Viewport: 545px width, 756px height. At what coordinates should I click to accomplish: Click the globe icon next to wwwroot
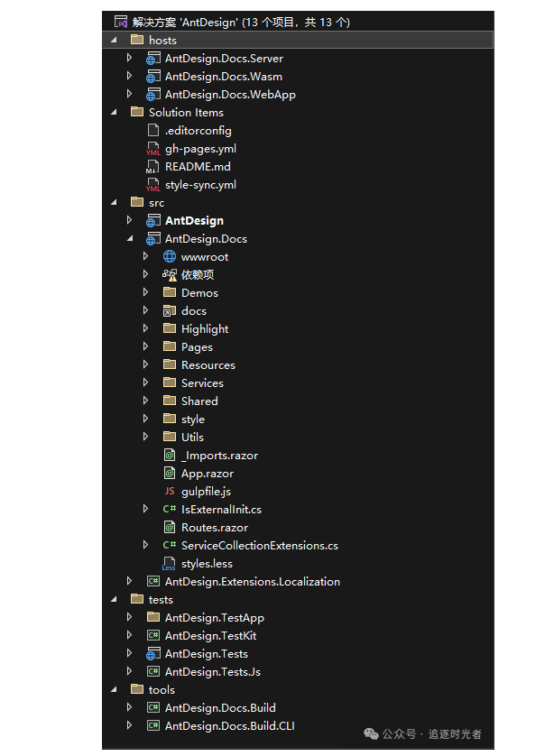pyautogui.click(x=169, y=257)
